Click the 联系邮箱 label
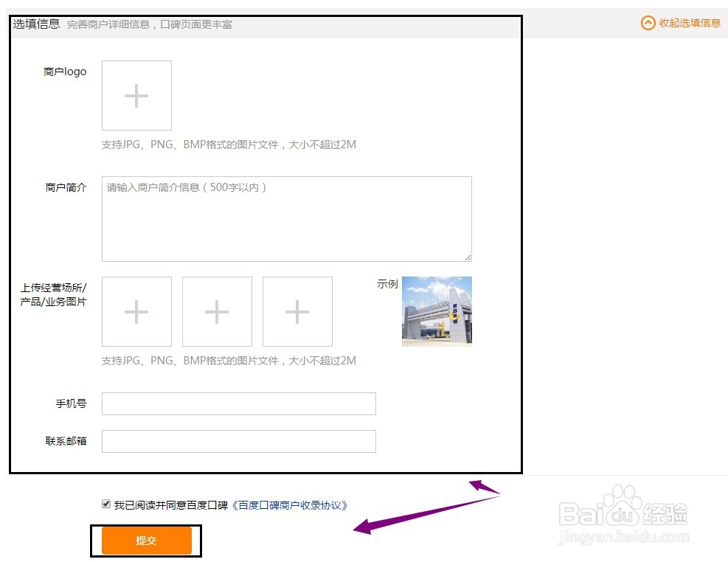This screenshot has height=562, width=728. [x=66, y=441]
